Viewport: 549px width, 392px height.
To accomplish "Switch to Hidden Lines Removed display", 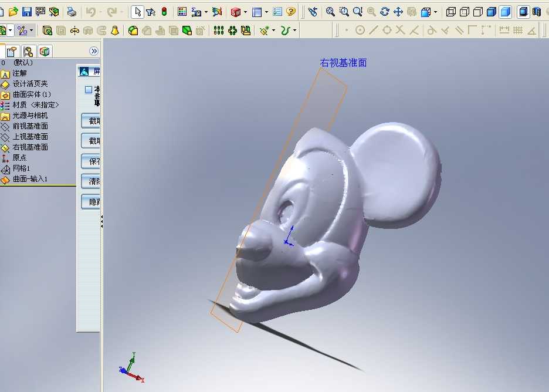I will pos(478,12).
